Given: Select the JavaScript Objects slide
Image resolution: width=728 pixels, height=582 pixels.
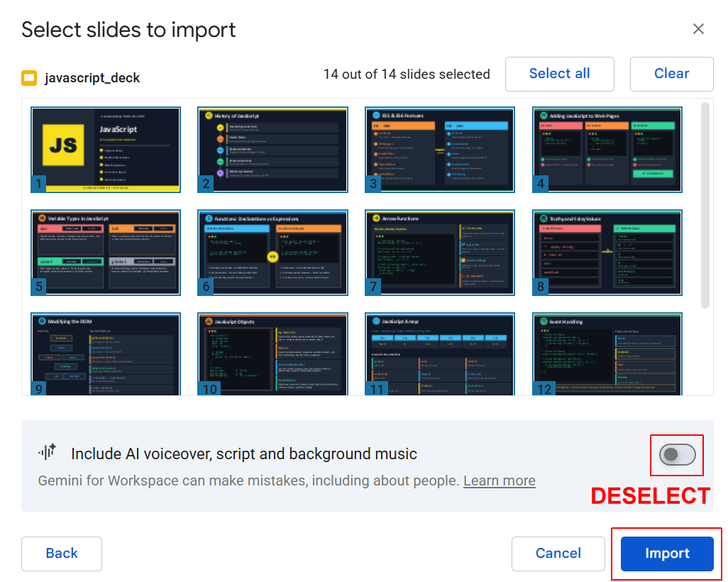Looking at the screenshot, I should (272, 355).
